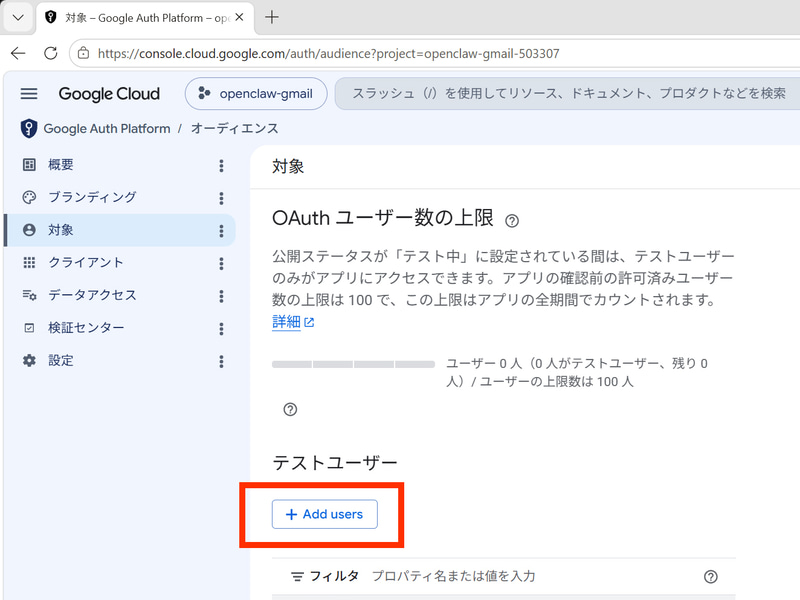Image resolution: width=800 pixels, height=600 pixels.
Task: Open the 詳細 link
Action: [x=293, y=322]
